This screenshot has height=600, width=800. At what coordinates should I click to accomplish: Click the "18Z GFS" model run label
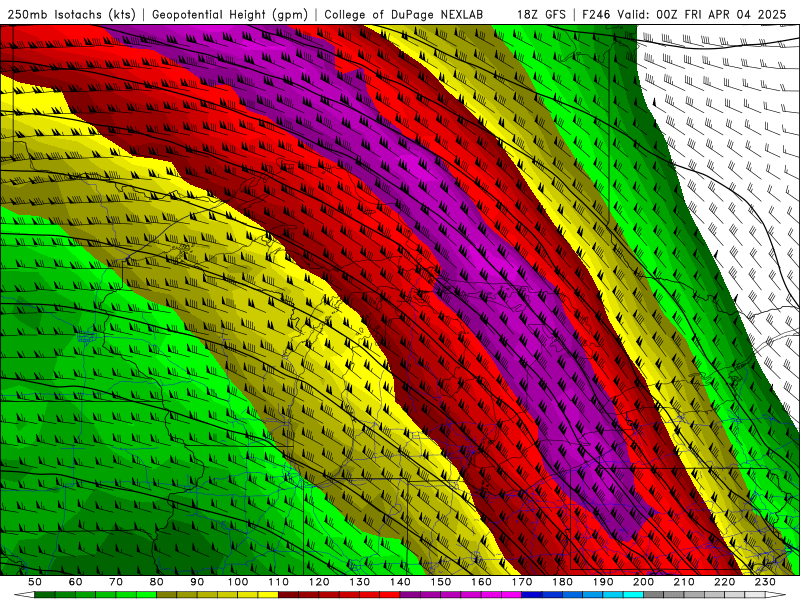tap(541, 15)
